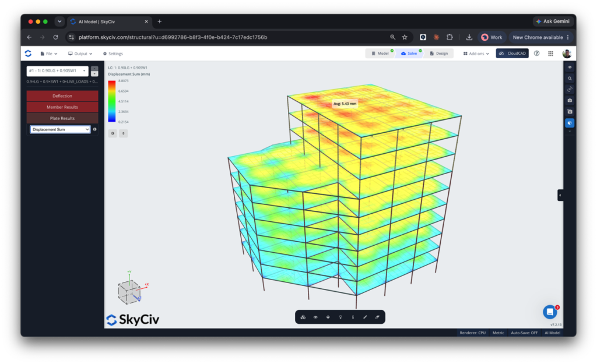Click the info icon beside Displacement Sum
The image size is (597, 364).
click(x=95, y=129)
